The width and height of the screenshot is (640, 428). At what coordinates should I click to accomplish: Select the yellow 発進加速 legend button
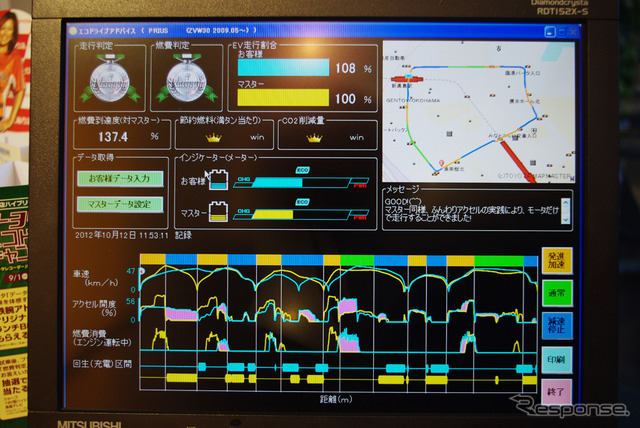[557, 260]
